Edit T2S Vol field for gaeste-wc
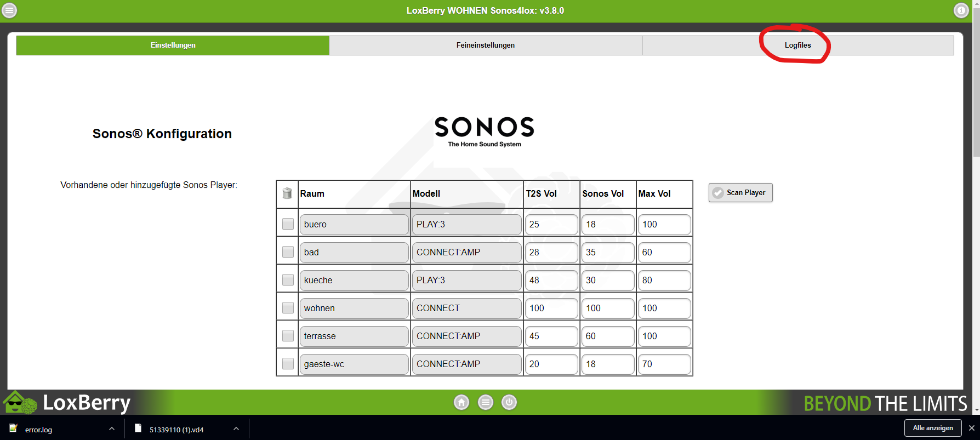The image size is (980, 440). click(551, 364)
